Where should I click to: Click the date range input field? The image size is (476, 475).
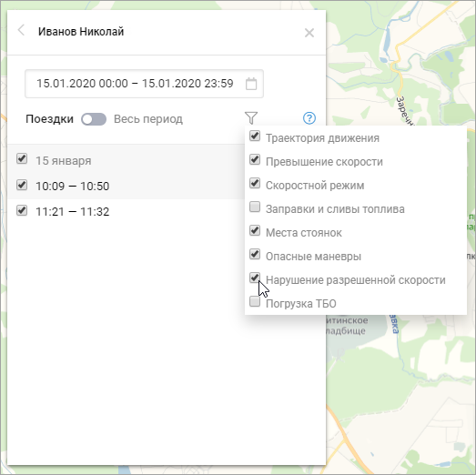[x=144, y=84]
